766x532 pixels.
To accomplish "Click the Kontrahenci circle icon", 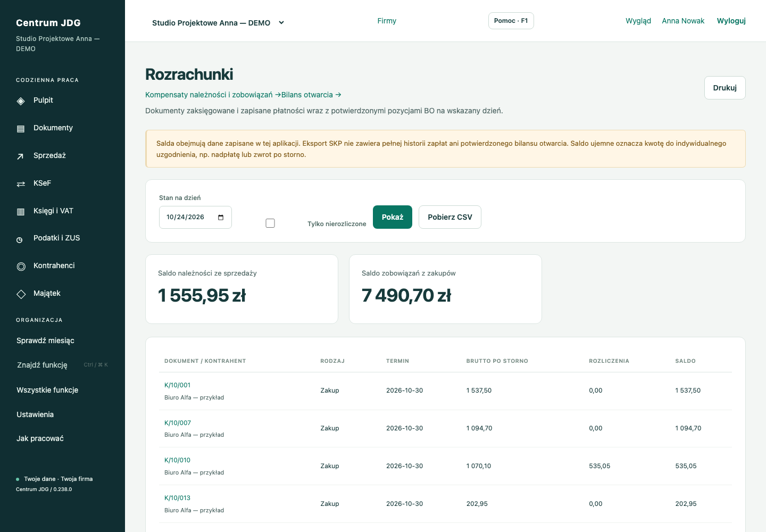I will [21, 267].
